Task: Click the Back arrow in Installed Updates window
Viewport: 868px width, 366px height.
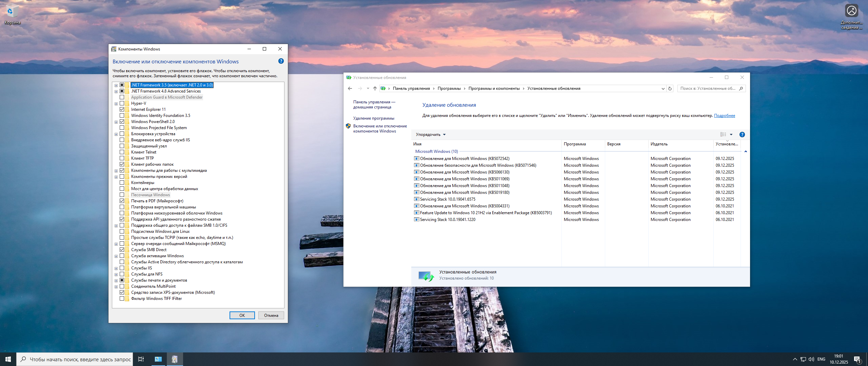Action: tap(350, 88)
